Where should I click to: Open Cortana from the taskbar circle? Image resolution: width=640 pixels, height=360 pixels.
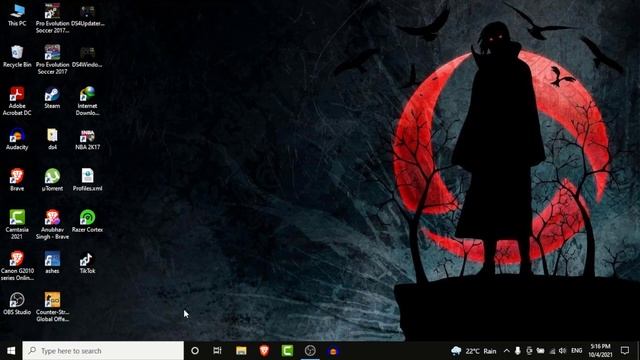tap(195, 351)
